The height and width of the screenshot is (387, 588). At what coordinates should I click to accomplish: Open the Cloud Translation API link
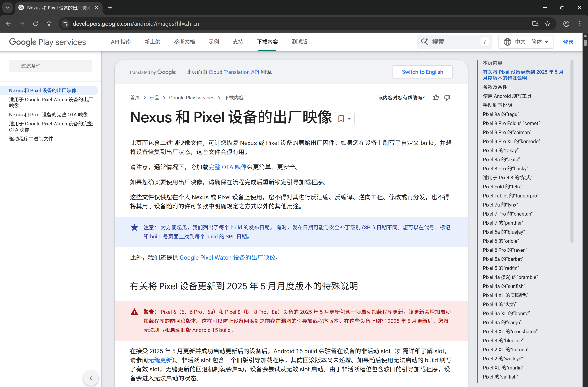click(234, 72)
